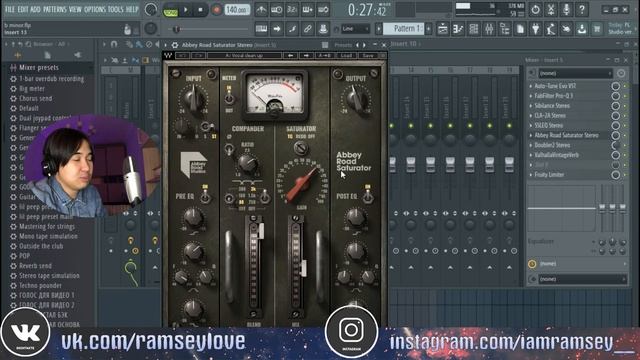Toggle the 3-2-1 countdown icon
The width and height of the screenshot is (640, 360).
click(x=292, y=10)
